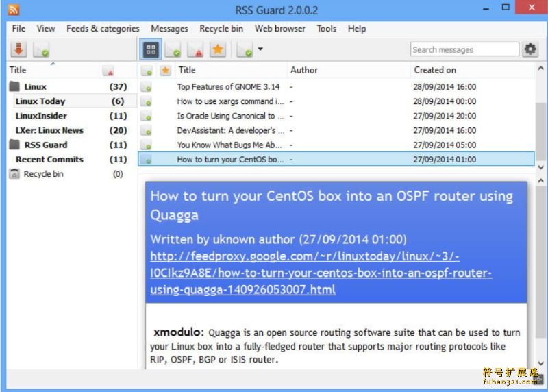
Task: Click message list scrollbar down arrow
Action: (x=540, y=167)
